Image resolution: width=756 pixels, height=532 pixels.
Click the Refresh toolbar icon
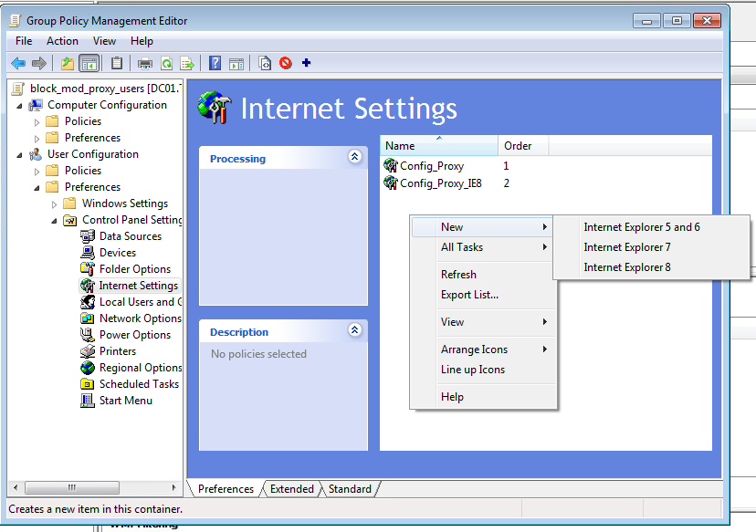click(x=166, y=63)
